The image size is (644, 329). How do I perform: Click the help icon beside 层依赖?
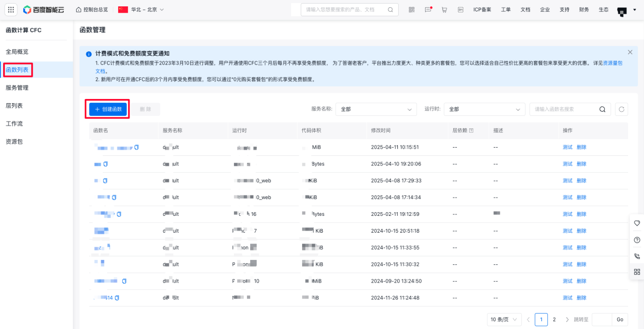pos(471,130)
